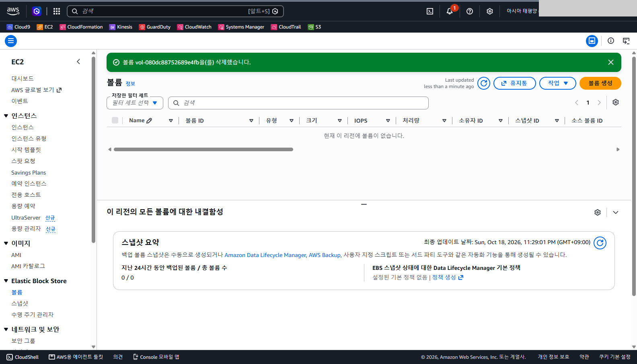Collapse the 이미지 navigation section
Screen dimensions: 637x364
pos(6,243)
